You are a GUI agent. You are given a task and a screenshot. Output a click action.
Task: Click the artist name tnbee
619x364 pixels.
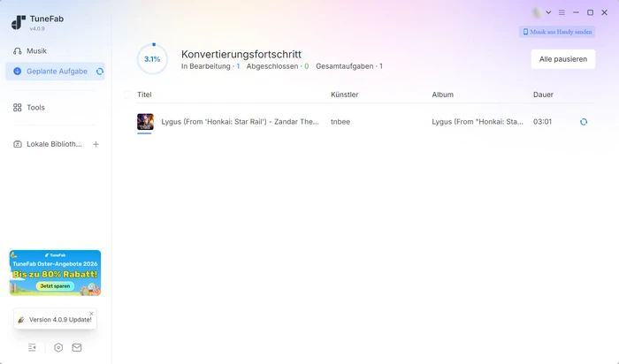tap(340, 121)
